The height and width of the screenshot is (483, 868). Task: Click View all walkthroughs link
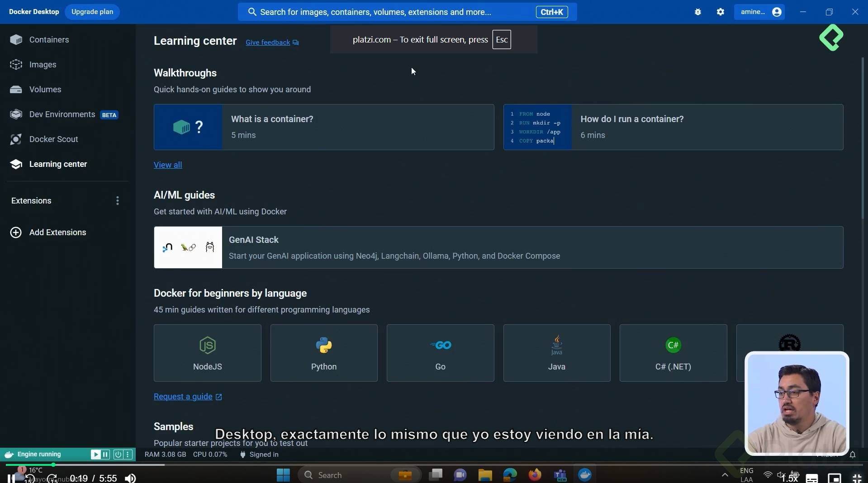(168, 165)
